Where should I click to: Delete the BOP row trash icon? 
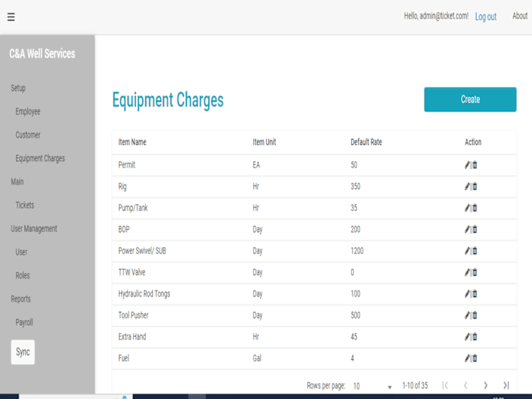coord(474,229)
